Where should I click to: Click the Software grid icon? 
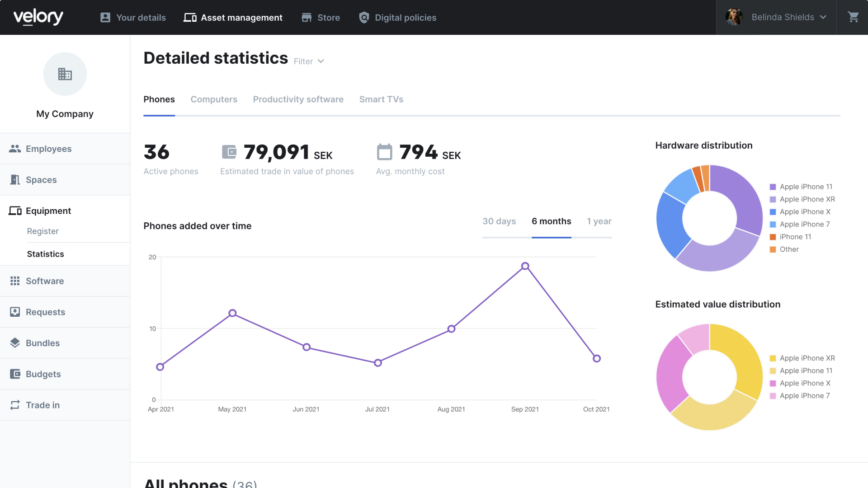(x=15, y=281)
